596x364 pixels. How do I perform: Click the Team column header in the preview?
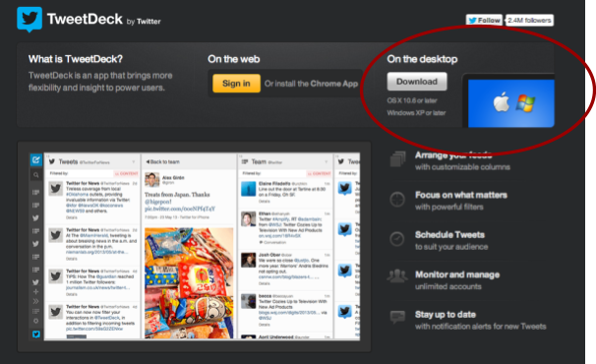284,161
